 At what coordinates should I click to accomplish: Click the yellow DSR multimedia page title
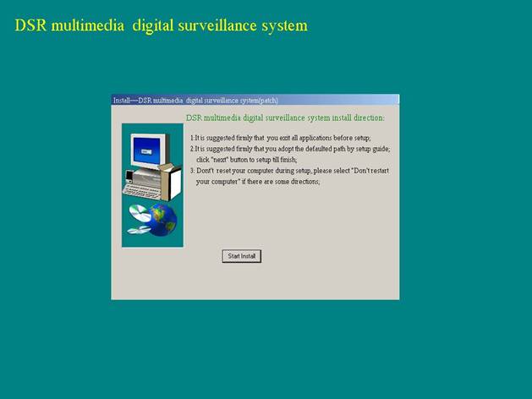161,25
